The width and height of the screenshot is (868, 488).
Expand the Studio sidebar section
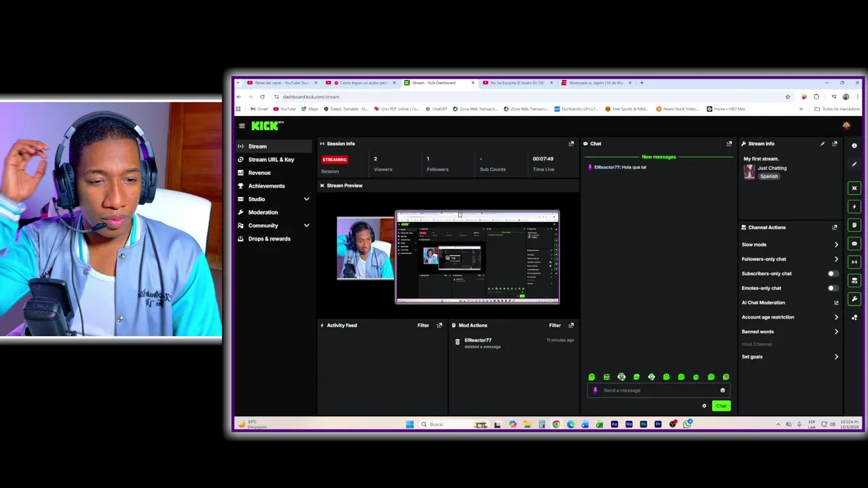coord(306,199)
